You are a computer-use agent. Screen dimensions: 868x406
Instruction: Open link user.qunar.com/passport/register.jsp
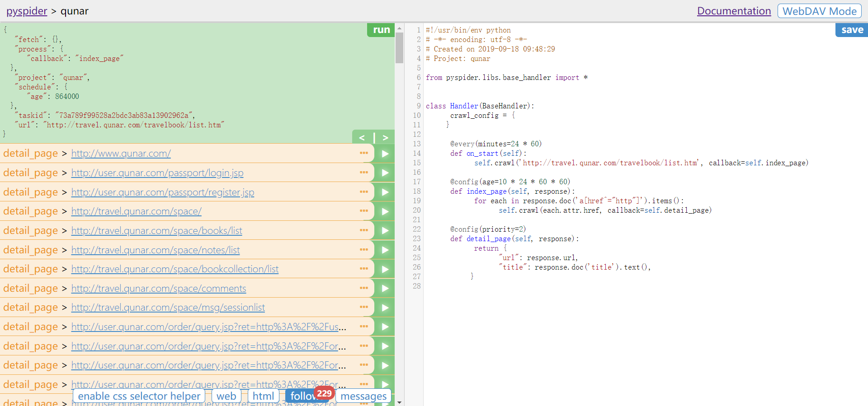(163, 192)
